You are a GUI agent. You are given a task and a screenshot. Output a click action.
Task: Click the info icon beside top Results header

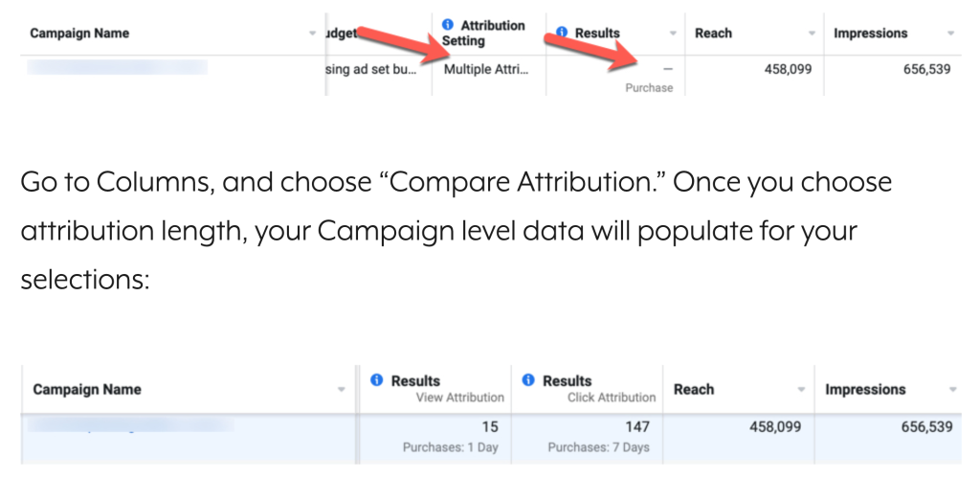[x=561, y=32]
